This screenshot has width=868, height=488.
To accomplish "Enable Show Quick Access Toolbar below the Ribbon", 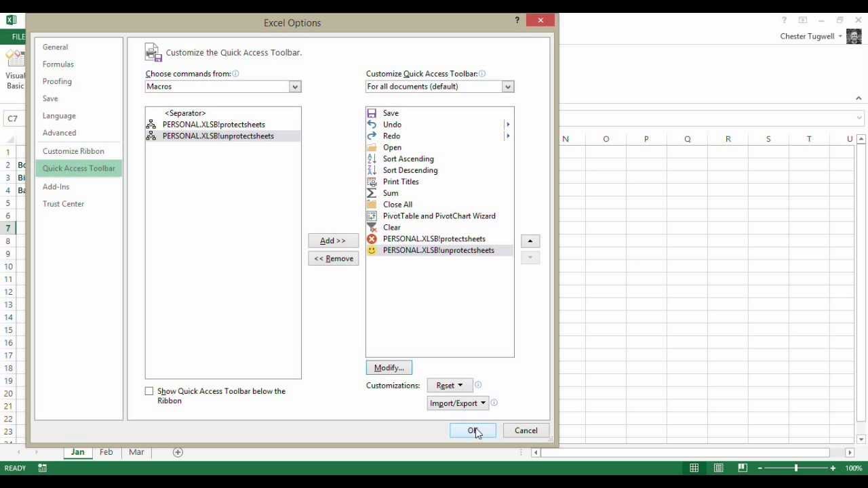I will (x=149, y=391).
